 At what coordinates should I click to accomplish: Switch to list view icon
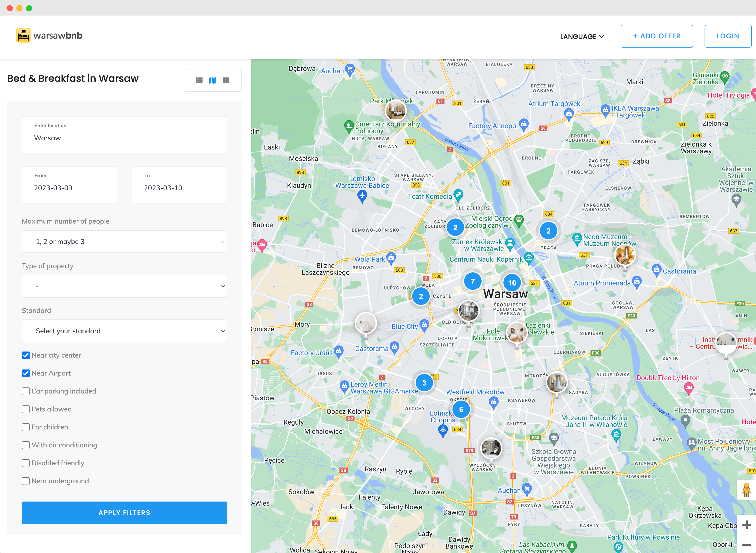pyautogui.click(x=199, y=80)
